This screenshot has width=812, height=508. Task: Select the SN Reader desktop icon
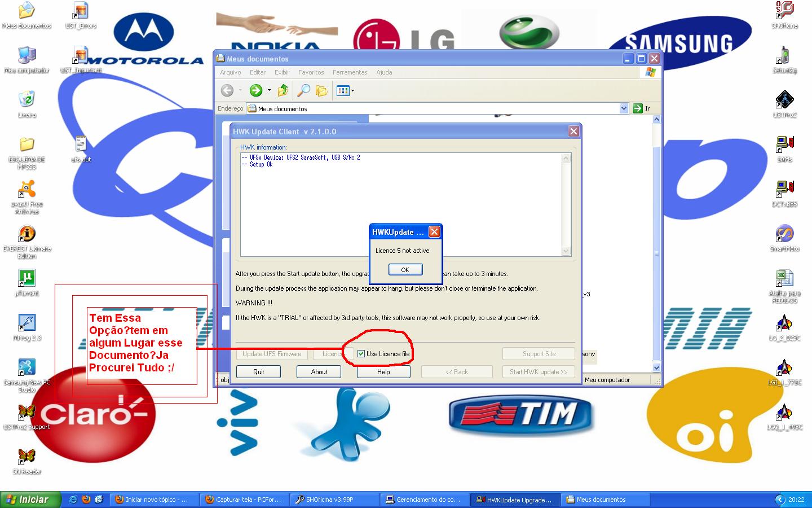[x=27, y=461]
